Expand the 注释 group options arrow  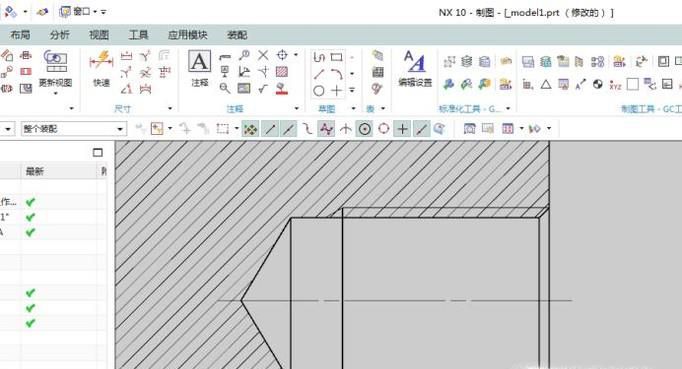297,108
